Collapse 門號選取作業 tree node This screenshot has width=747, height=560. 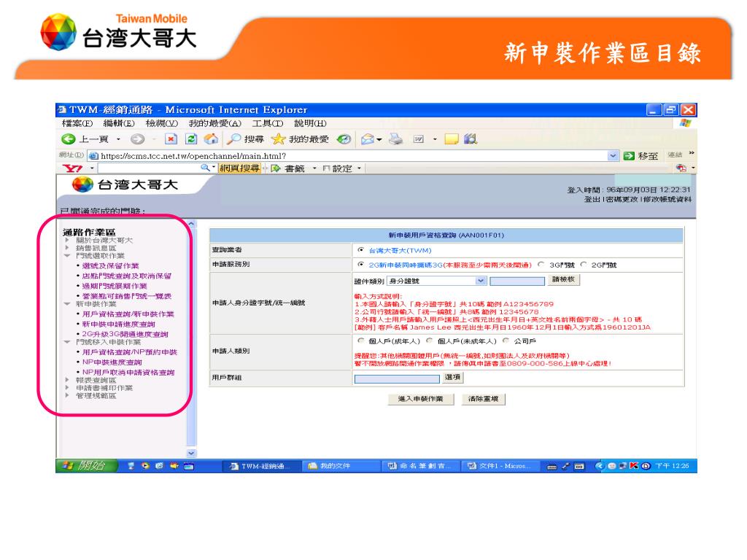click(67, 256)
